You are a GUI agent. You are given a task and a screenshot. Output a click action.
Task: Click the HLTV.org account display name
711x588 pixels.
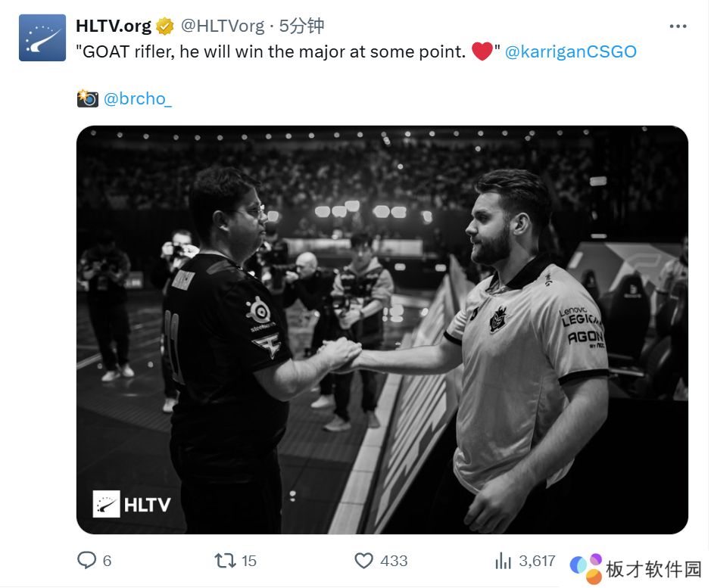coord(114,26)
